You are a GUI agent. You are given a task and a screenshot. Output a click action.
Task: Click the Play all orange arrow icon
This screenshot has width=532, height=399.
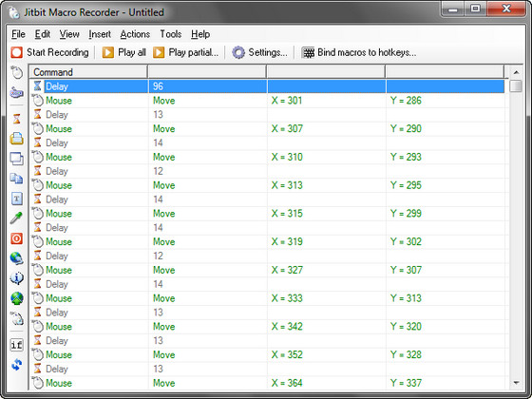click(108, 52)
